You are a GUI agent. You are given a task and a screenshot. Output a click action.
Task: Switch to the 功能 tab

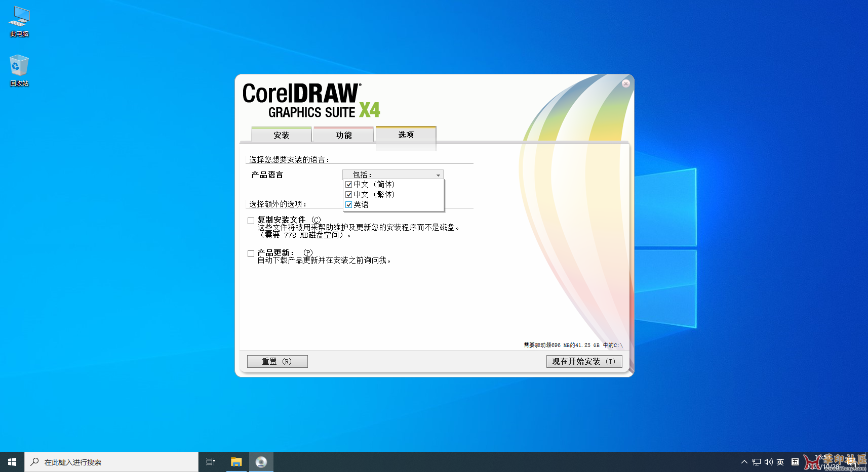[343, 135]
